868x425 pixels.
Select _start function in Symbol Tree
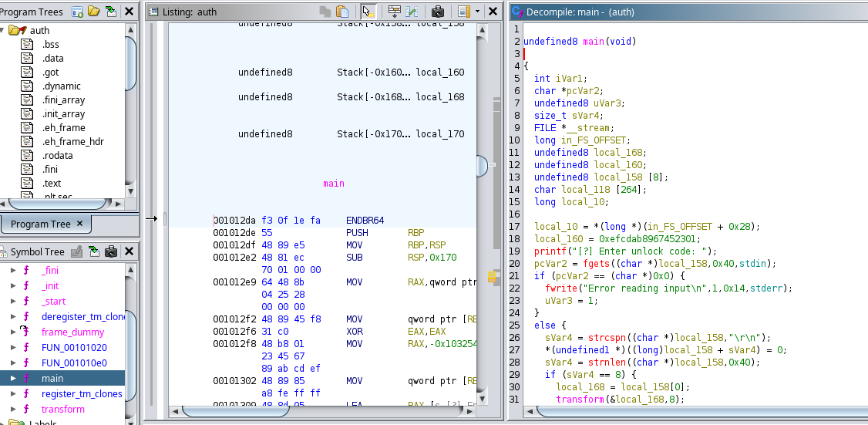(x=54, y=302)
